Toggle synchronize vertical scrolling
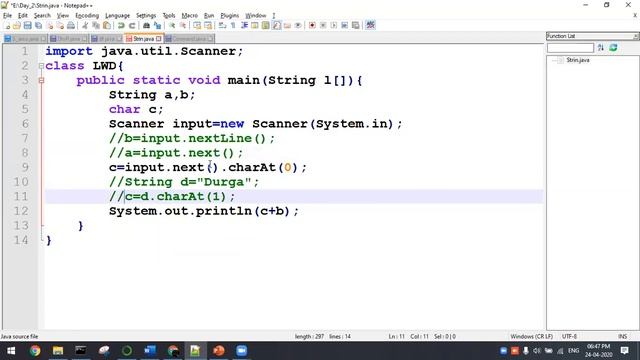 (x=197, y=25)
